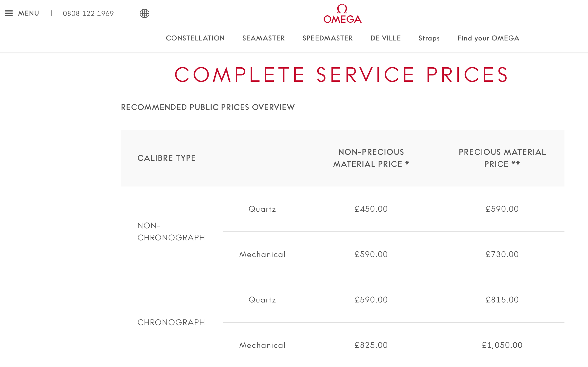588x367 pixels.
Task: Select the NON-CHRONOGRAPH row label
Action: (x=171, y=232)
